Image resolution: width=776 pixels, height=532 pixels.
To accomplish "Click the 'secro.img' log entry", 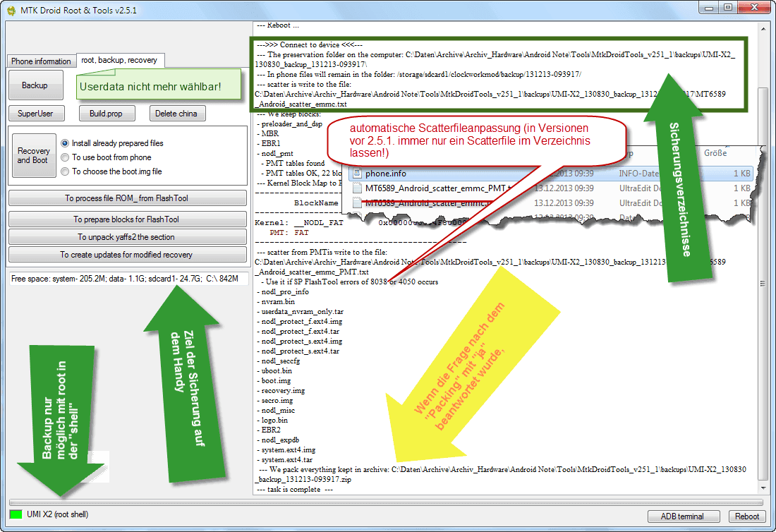I will 275,400.
